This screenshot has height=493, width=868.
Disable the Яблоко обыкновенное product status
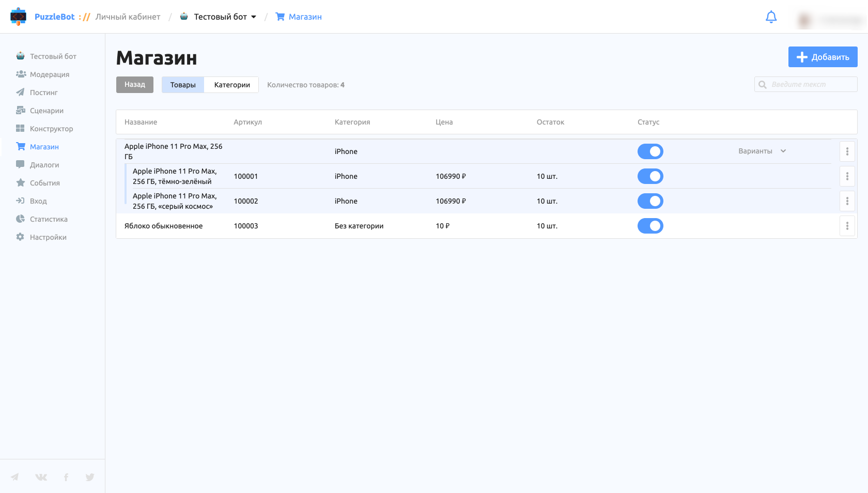click(650, 226)
